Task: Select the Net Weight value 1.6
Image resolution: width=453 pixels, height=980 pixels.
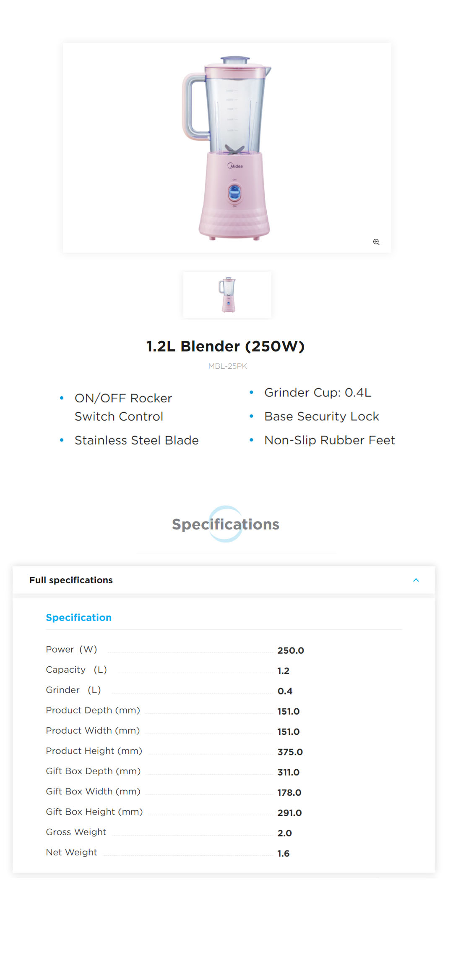Action: coord(284,853)
